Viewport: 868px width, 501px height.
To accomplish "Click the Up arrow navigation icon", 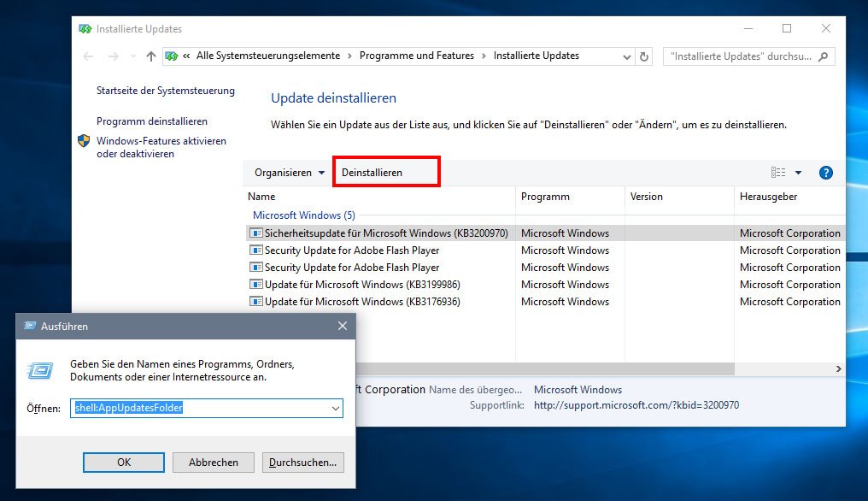I will click(x=151, y=56).
